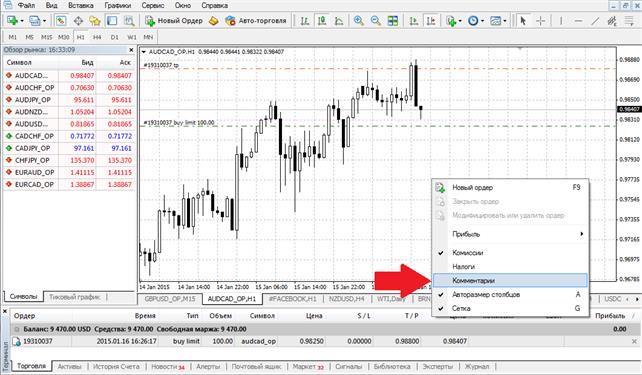Select the H4 timeframe button

[x=97, y=37]
